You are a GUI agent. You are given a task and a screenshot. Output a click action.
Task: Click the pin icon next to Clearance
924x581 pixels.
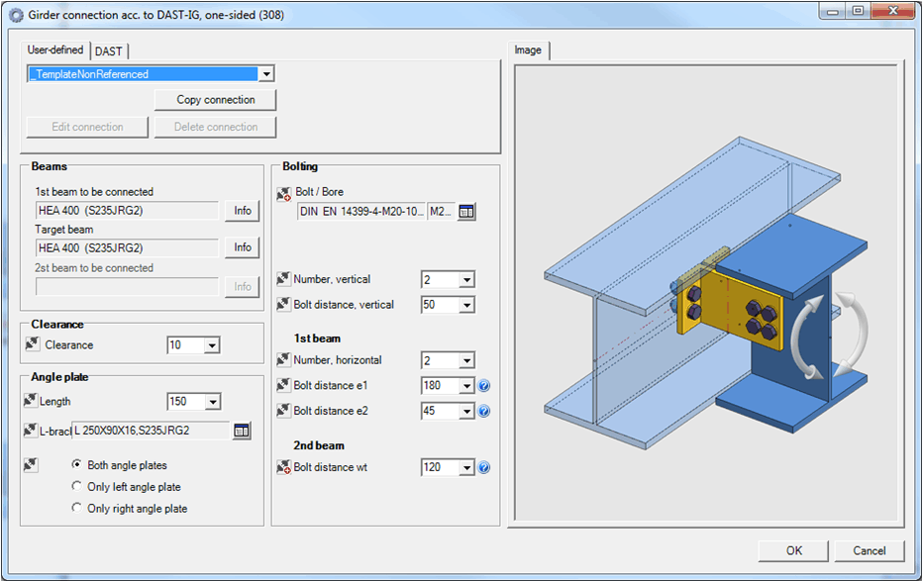[33, 344]
